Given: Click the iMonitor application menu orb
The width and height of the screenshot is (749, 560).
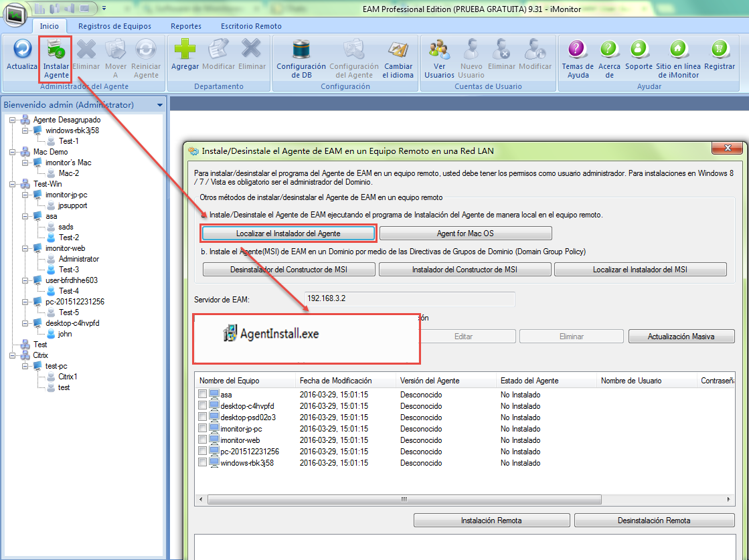Looking at the screenshot, I should click(x=15, y=14).
